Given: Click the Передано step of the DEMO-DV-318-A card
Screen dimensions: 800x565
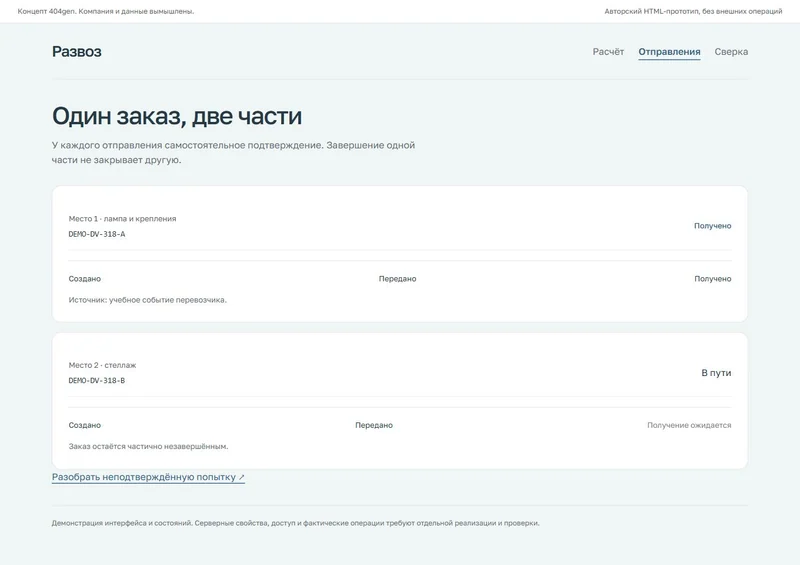Looking at the screenshot, I should click(397, 279).
